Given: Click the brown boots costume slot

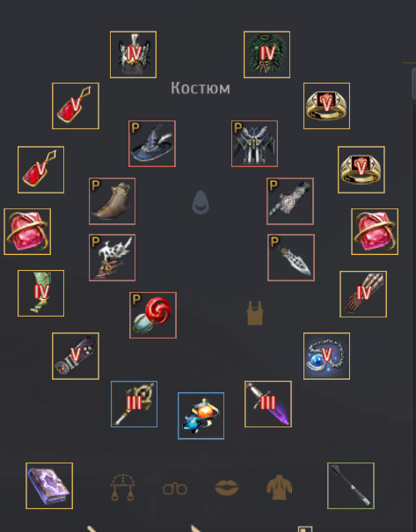Looking at the screenshot, I should (112, 201).
